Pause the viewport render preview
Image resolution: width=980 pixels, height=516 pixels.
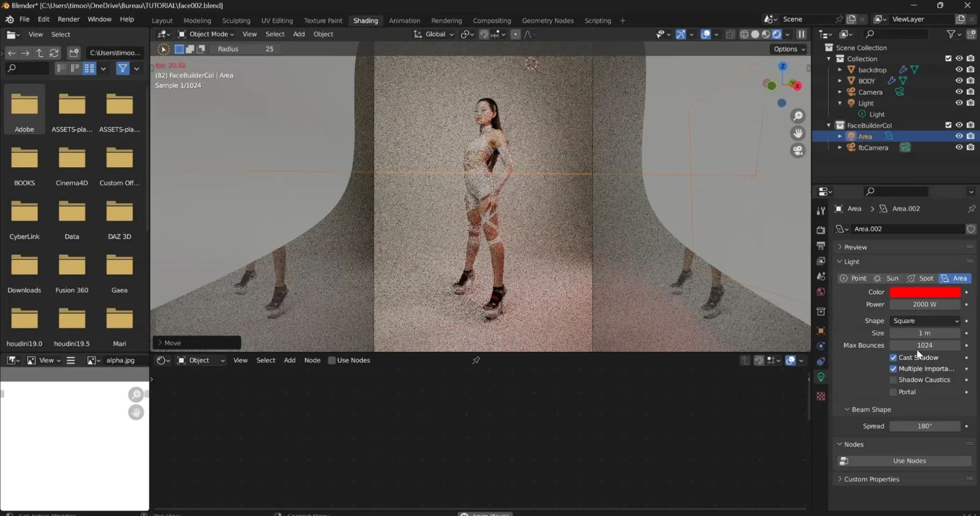(801, 34)
